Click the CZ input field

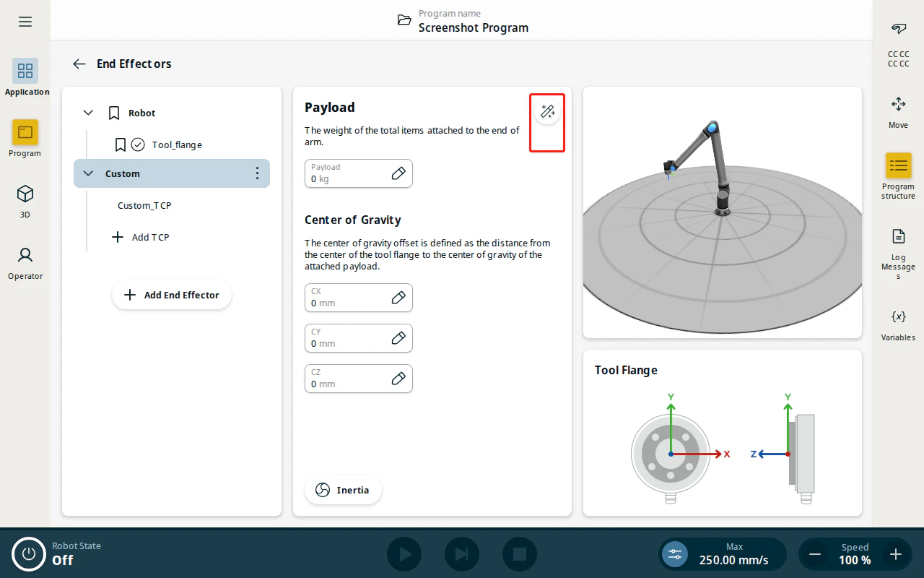point(359,379)
